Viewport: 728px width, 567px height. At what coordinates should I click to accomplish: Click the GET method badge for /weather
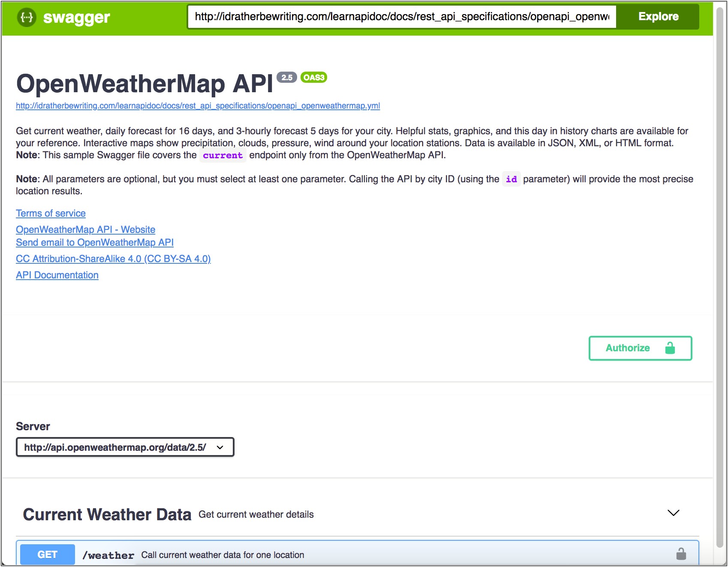tap(47, 555)
